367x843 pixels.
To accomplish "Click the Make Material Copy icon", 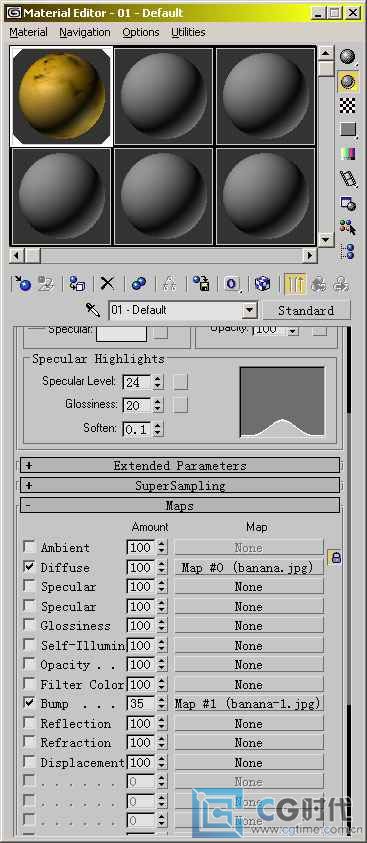I will (139, 283).
